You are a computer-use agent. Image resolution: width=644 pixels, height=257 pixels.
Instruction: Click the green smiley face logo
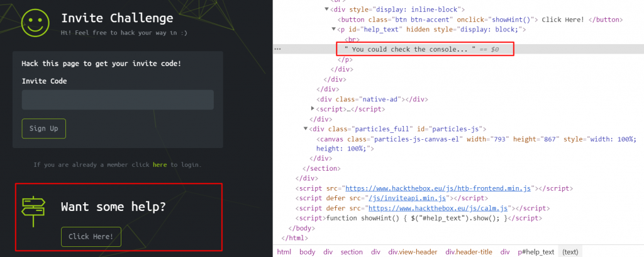(35, 23)
